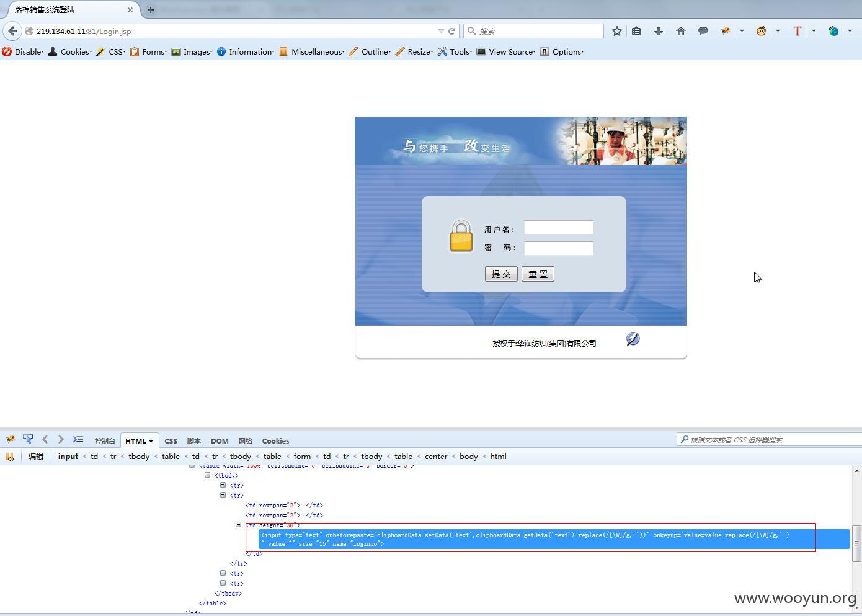Open the downloads arrow icon

(x=659, y=31)
